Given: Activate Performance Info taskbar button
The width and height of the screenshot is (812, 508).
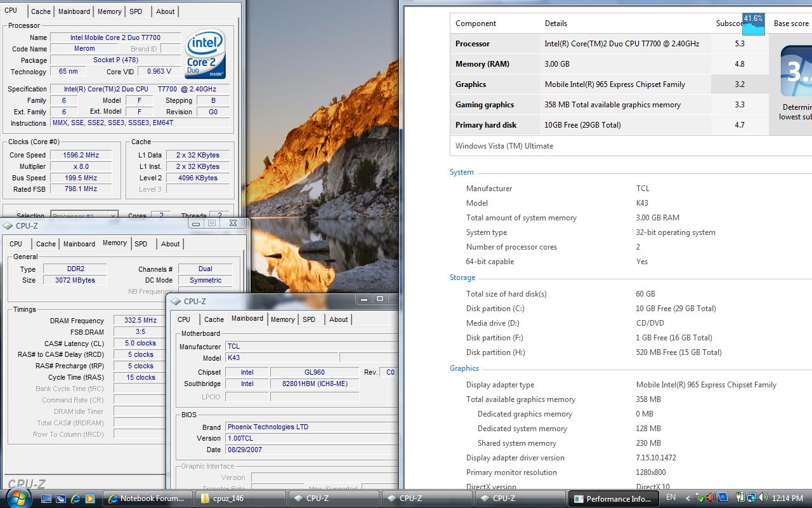Looking at the screenshot, I should 613,498.
